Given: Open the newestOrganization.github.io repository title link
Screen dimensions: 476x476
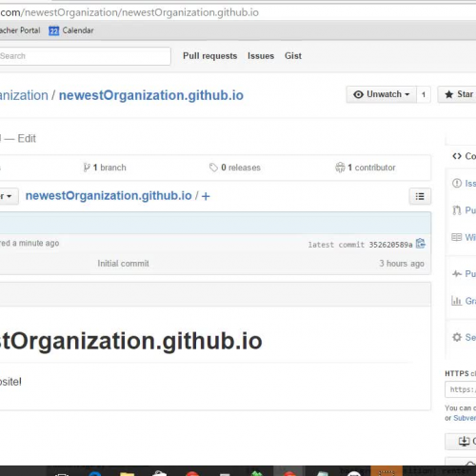Looking at the screenshot, I should 151,95.
